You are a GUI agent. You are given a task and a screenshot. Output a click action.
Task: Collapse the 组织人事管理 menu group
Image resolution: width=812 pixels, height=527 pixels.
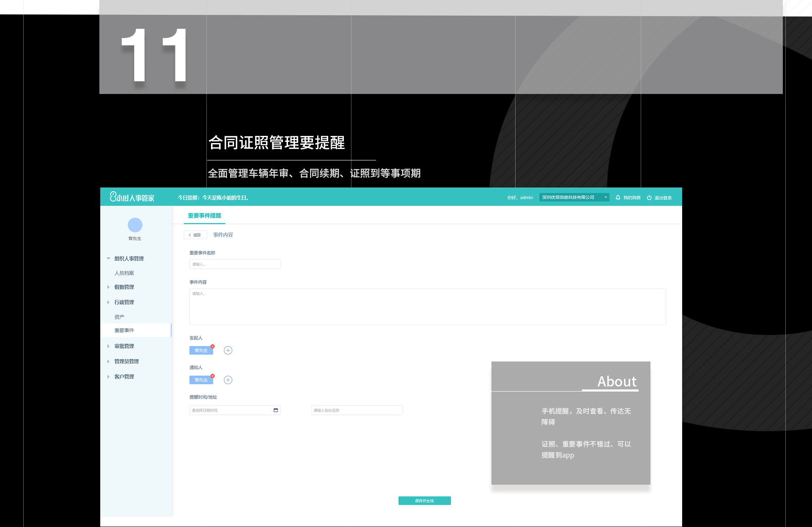pos(108,259)
